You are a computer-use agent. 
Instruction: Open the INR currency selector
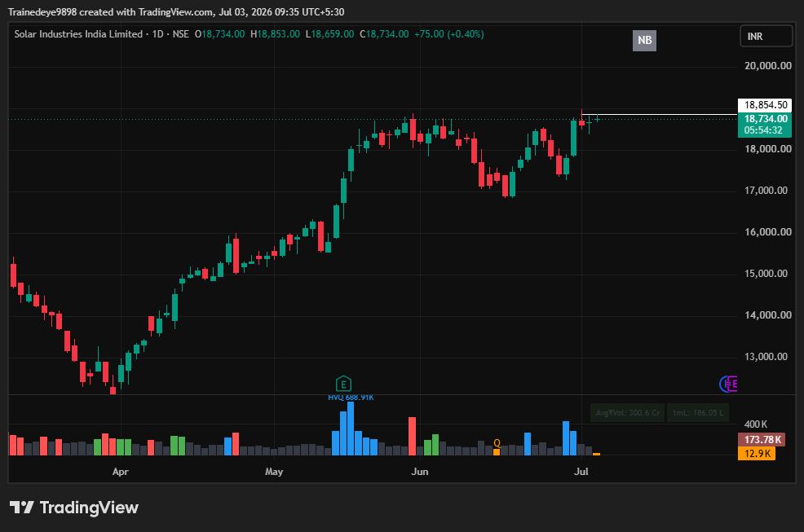[x=766, y=37]
